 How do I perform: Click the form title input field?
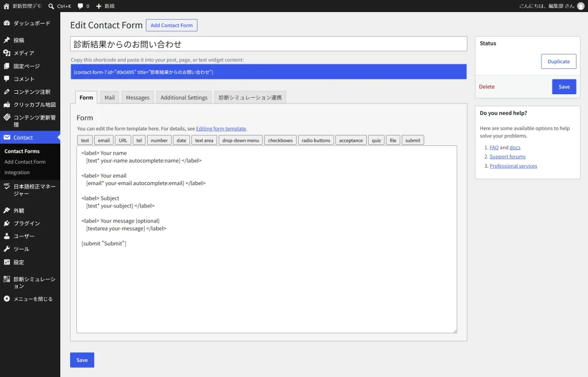click(x=269, y=44)
